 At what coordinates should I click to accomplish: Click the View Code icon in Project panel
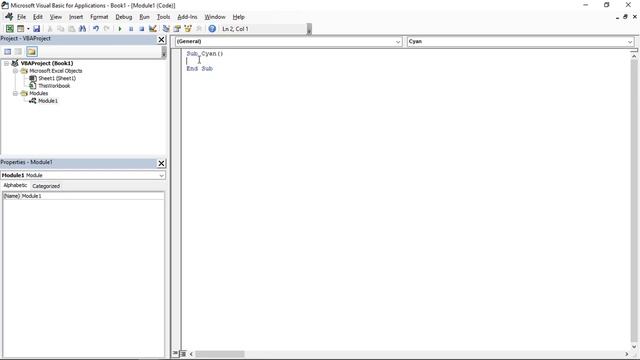pyautogui.click(x=8, y=51)
